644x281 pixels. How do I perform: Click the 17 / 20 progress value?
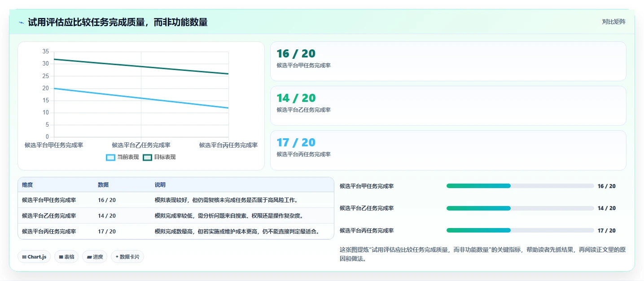(x=607, y=231)
